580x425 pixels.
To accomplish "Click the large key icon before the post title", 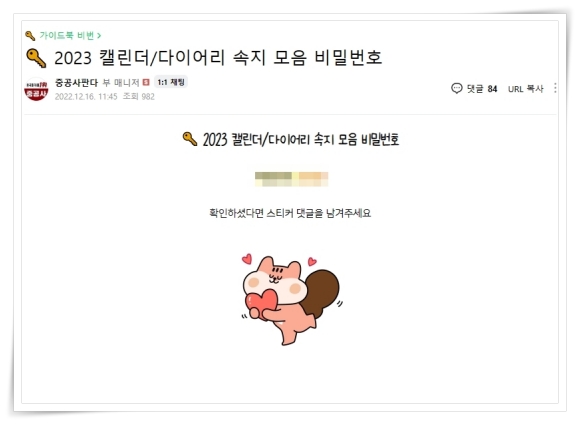I will pos(36,58).
